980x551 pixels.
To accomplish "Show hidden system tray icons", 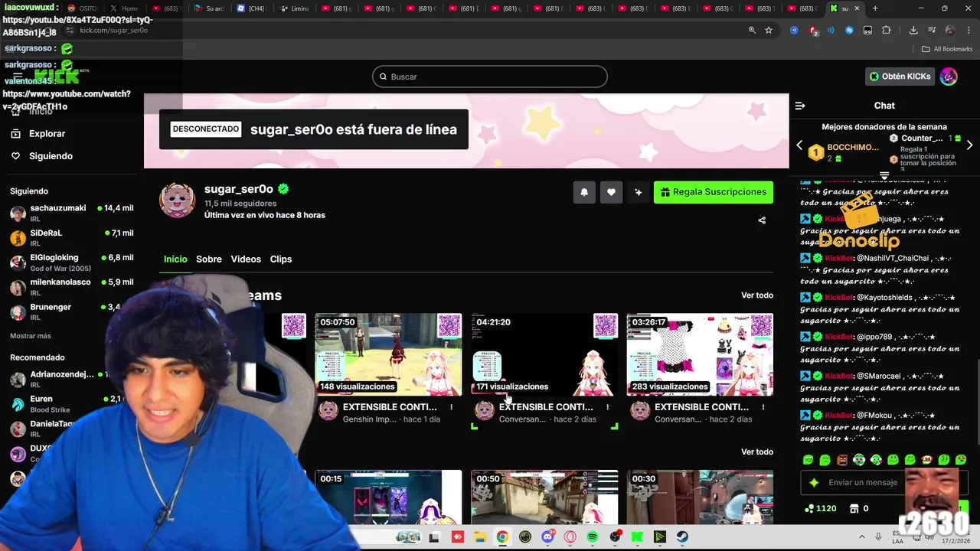I will click(861, 537).
